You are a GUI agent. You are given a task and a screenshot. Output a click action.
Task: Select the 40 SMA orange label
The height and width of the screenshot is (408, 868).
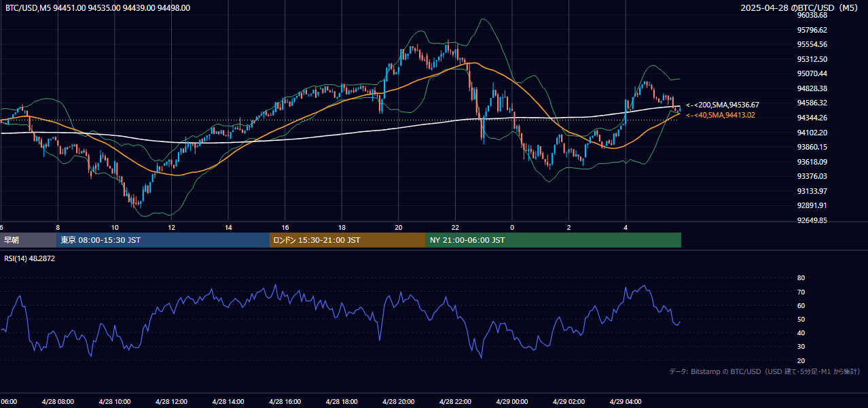[x=721, y=116]
